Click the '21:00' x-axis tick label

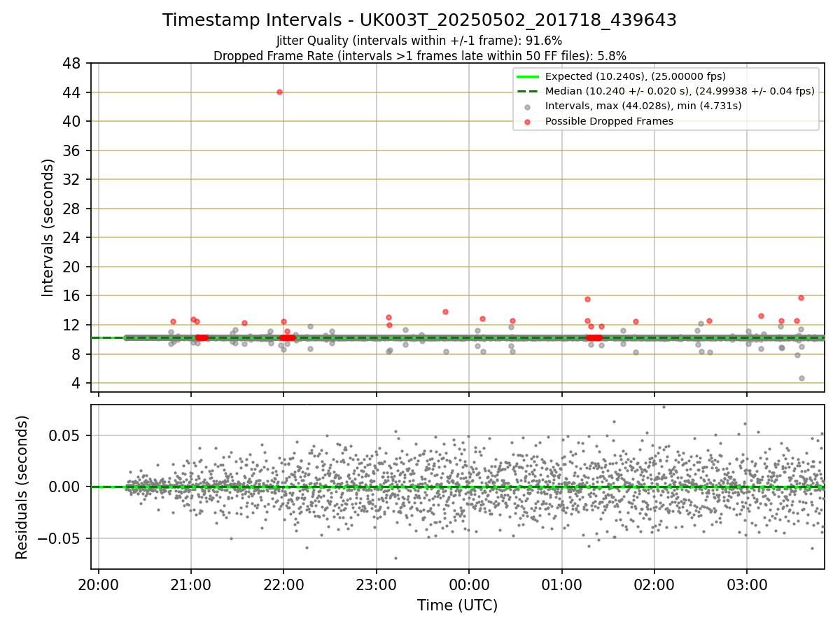(x=191, y=584)
